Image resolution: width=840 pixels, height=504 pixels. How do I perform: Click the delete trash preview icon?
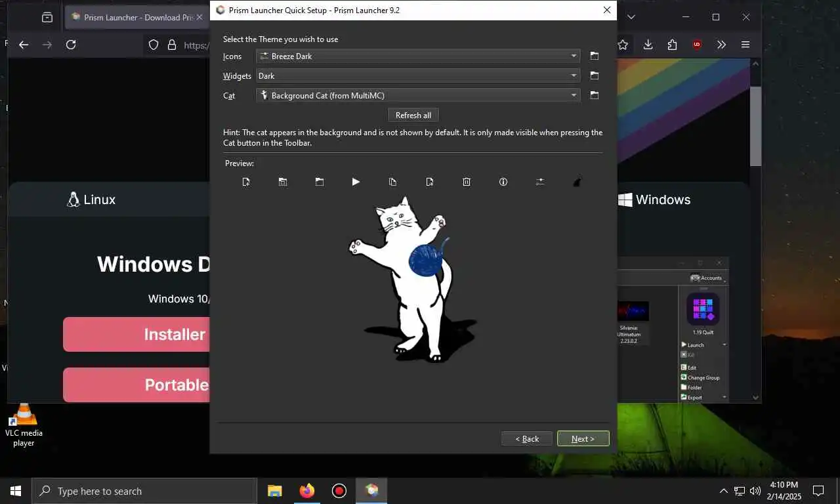pyautogui.click(x=467, y=182)
